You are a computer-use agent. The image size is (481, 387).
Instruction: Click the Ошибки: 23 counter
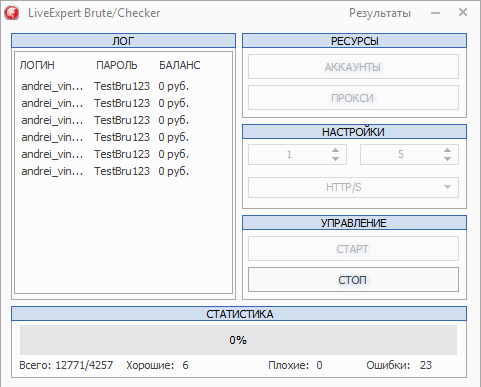click(399, 365)
